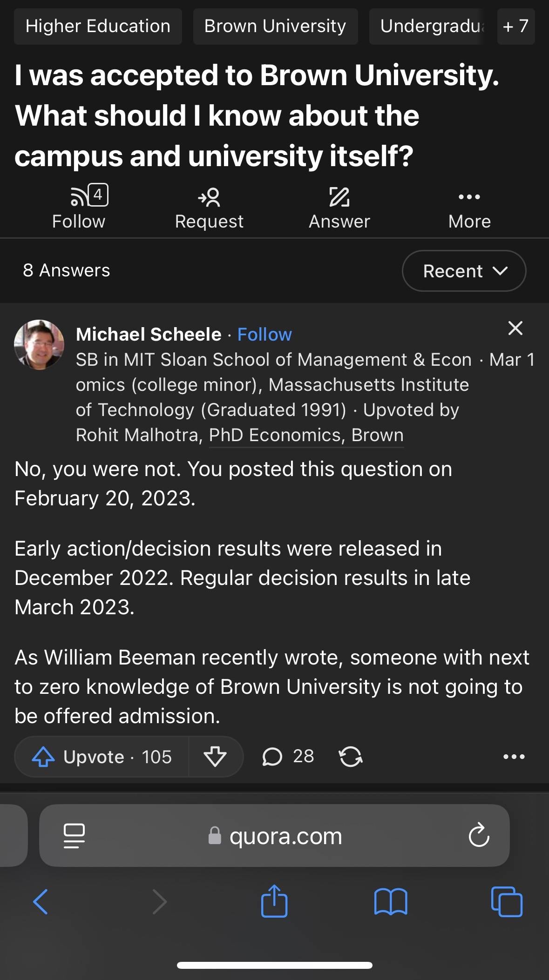This screenshot has height=980, width=549.
Task: Expand the + 7 additional topics
Action: tap(516, 27)
